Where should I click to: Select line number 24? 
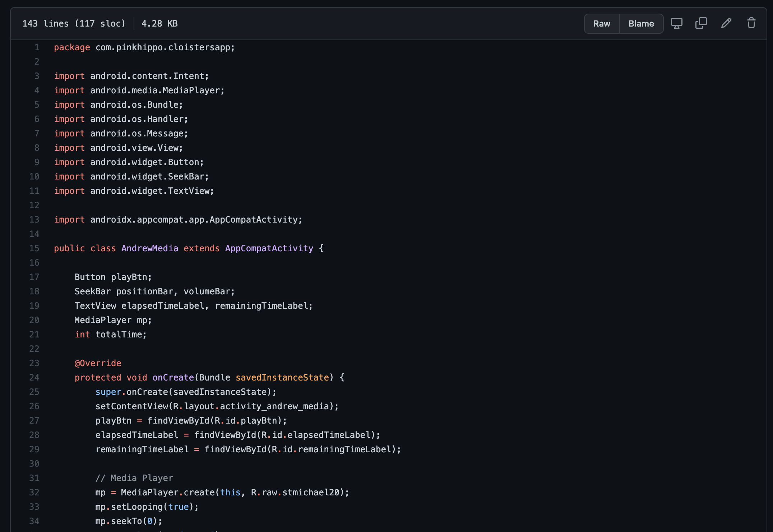coord(34,378)
